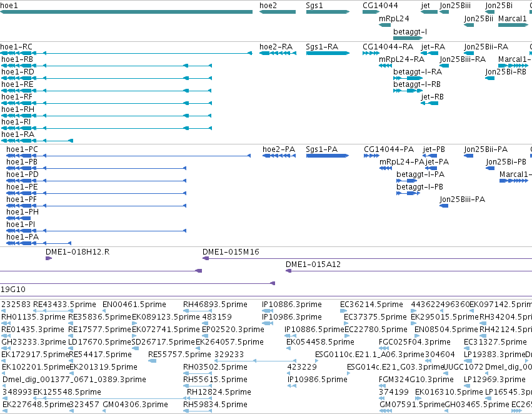Click the Jon25Biii-PA protein label
Viewport: 532px width, 414px height.
coord(462,199)
